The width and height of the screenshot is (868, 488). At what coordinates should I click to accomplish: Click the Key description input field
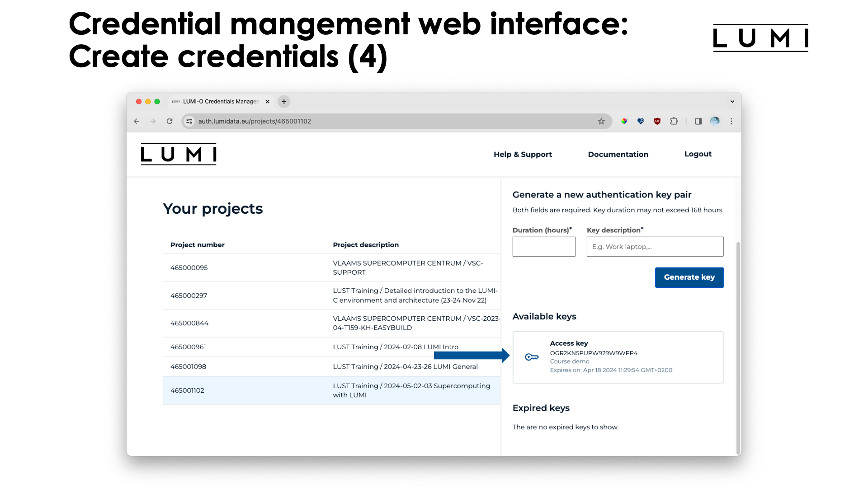click(x=655, y=246)
